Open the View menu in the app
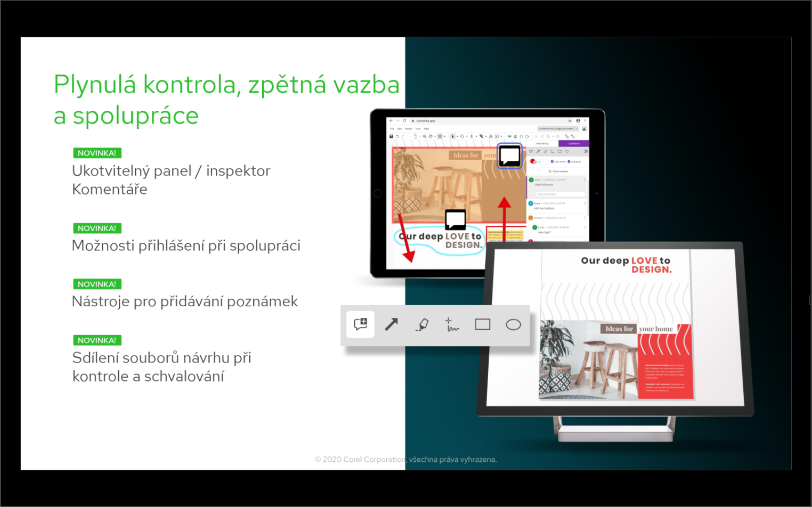This screenshot has height=507, width=812. click(x=418, y=129)
